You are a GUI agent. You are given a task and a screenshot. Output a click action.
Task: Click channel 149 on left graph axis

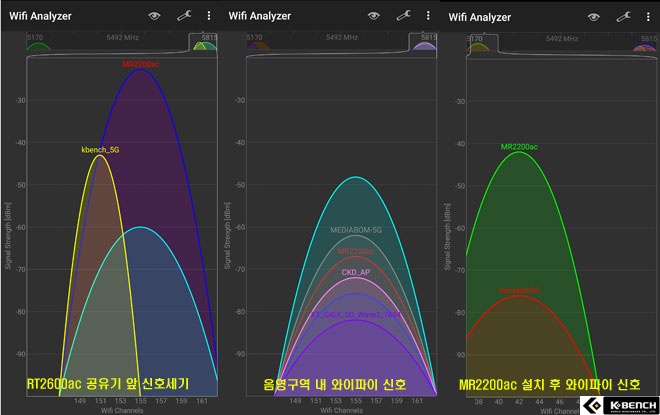coord(80,401)
